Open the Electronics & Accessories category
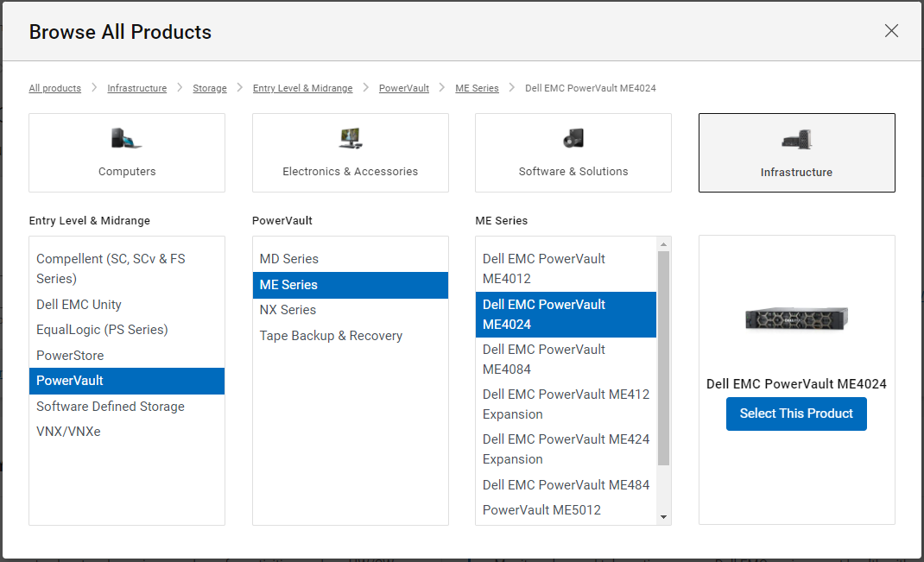Screen dimensions: 924x562 point(350,153)
